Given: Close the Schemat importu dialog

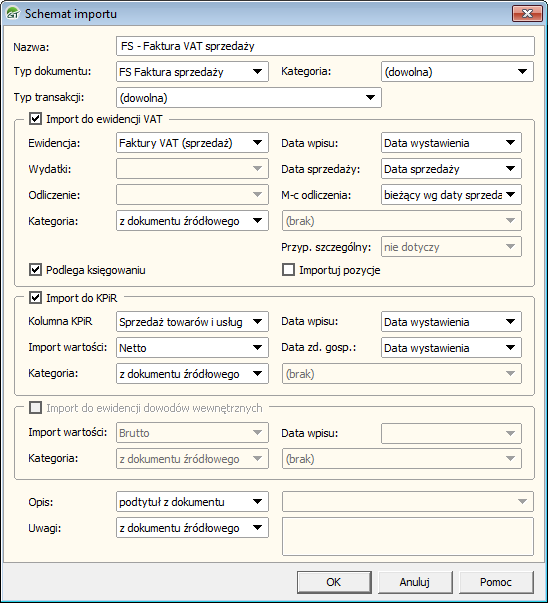Looking at the screenshot, I should tap(527, 14).
